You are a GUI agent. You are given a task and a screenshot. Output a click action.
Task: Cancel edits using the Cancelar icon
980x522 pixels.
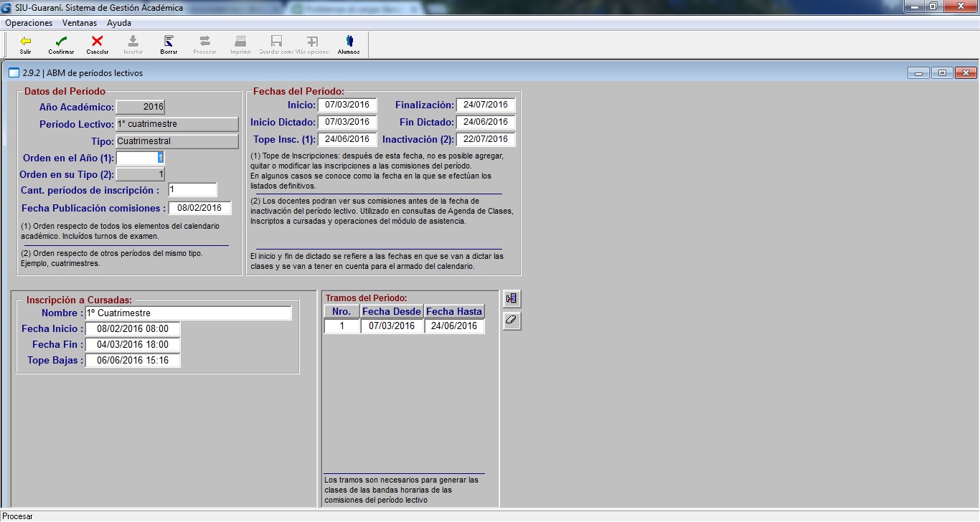(97, 44)
